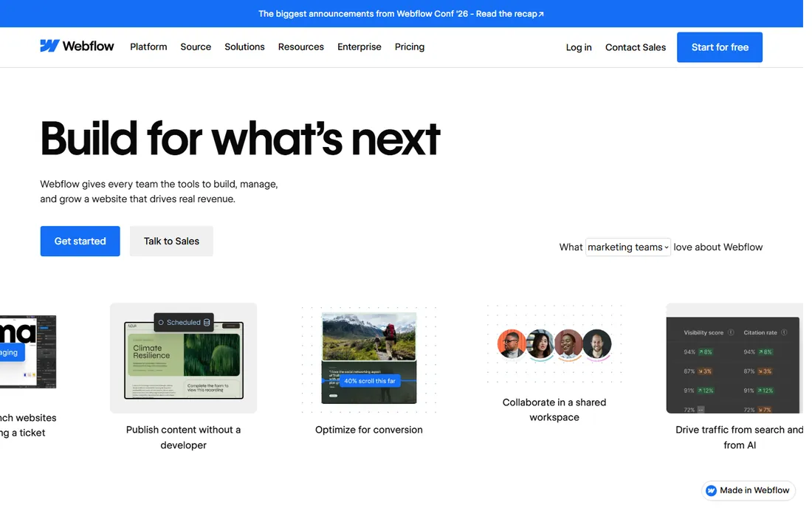Viewport: 812px width, 508px height.
Task: Open the Source menu item
Action: click(x=195, y=47)
